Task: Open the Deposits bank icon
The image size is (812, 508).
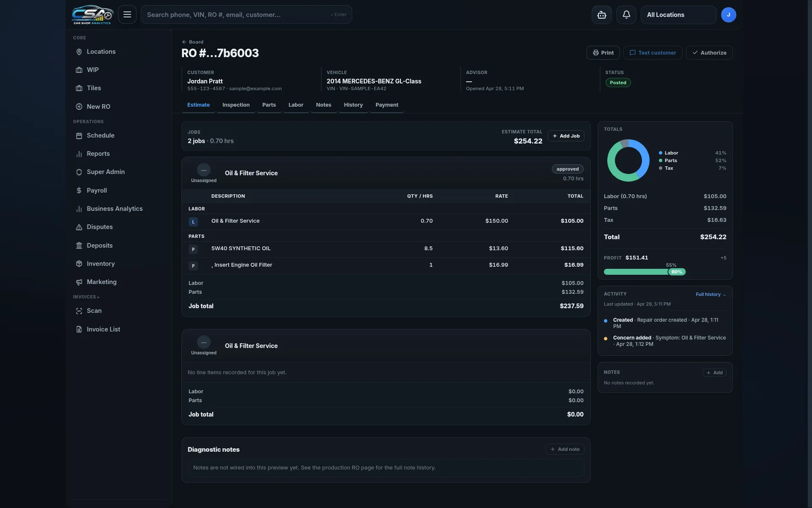Action: point(79,246)
